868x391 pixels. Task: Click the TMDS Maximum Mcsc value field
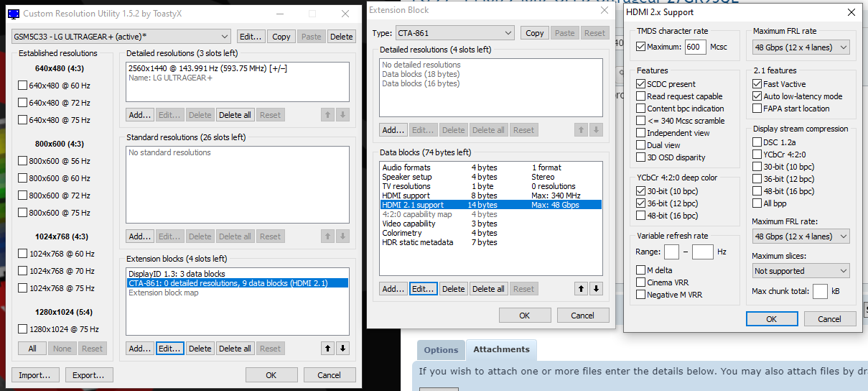pyautogui.click(x=695, y=47)
